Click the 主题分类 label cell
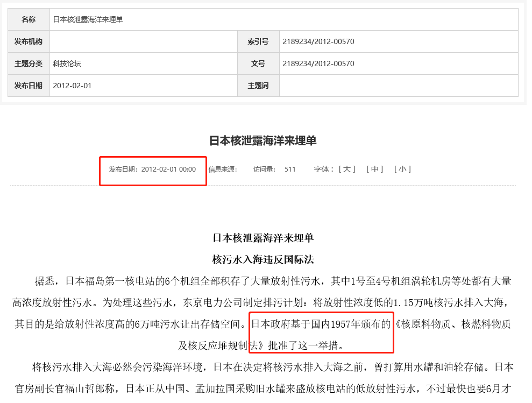The height and width of the screenshot is (403, 532). [x=29, y=63]
